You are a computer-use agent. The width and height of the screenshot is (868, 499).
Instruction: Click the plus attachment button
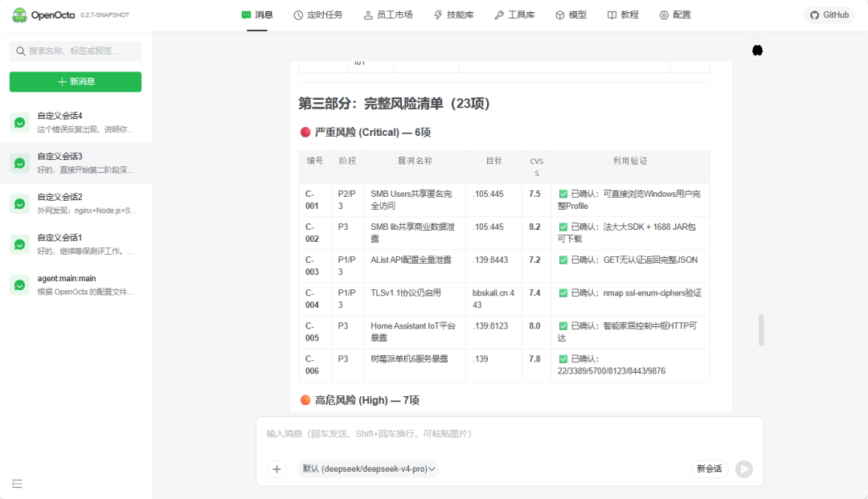coord(276,469)
